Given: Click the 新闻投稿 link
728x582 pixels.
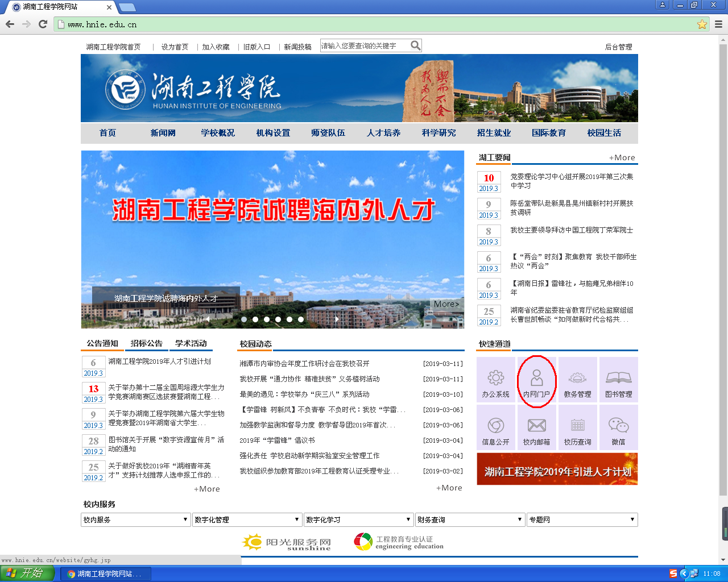Looking at the screenshot, I should point(297,47).
